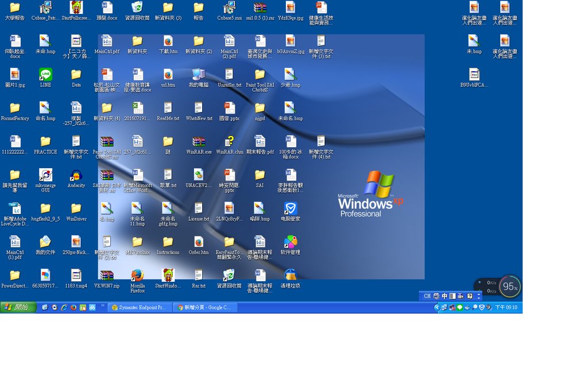Select the 1183.t.mp4 video file
This screenshot has height=392, width=588.
[76, 278]
